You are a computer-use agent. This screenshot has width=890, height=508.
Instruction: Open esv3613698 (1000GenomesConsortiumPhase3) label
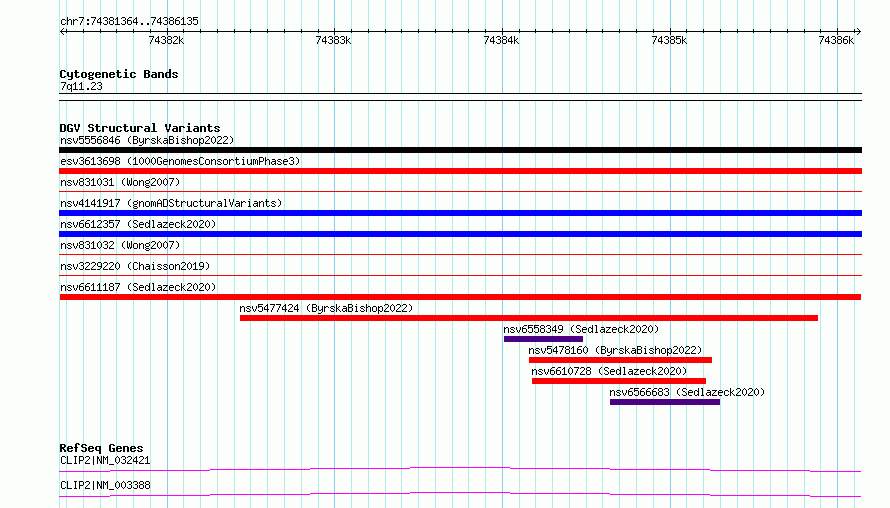(180, 161)
